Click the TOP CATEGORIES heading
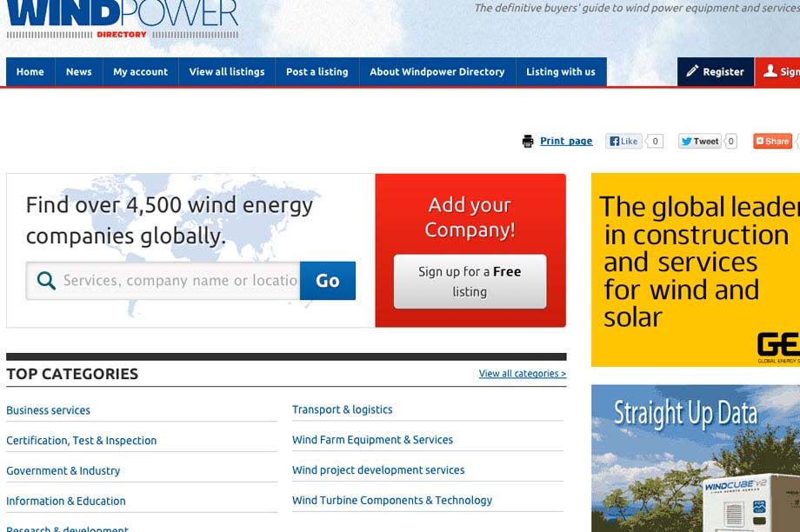The height and width of the screenshot is (532, 800). click(72, 374)
